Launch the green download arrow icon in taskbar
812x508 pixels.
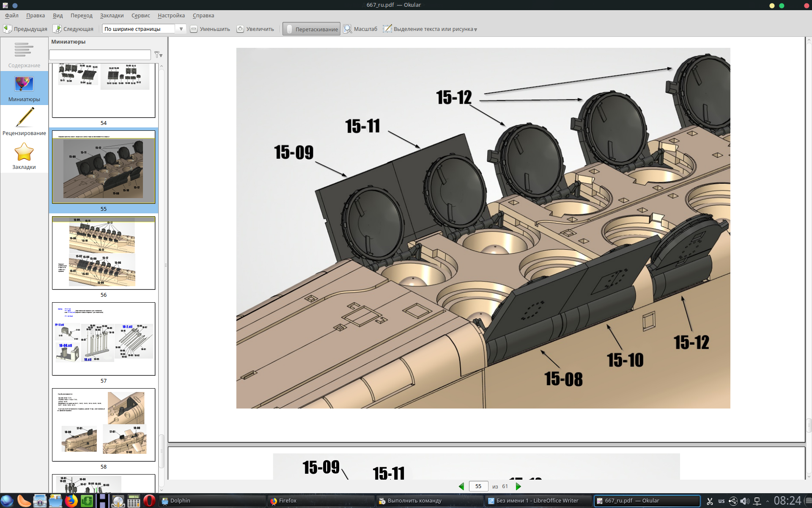coord(87,501)
